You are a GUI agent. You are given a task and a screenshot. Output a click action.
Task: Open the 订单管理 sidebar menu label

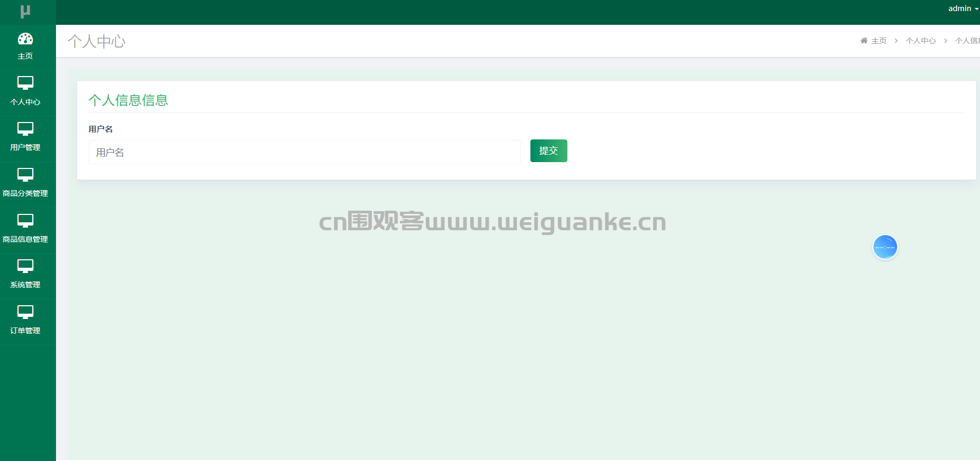(25, 331)
